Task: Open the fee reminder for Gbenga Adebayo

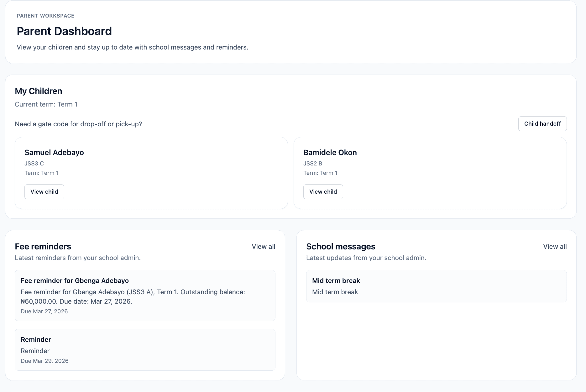Action: (x=145, y=295)
